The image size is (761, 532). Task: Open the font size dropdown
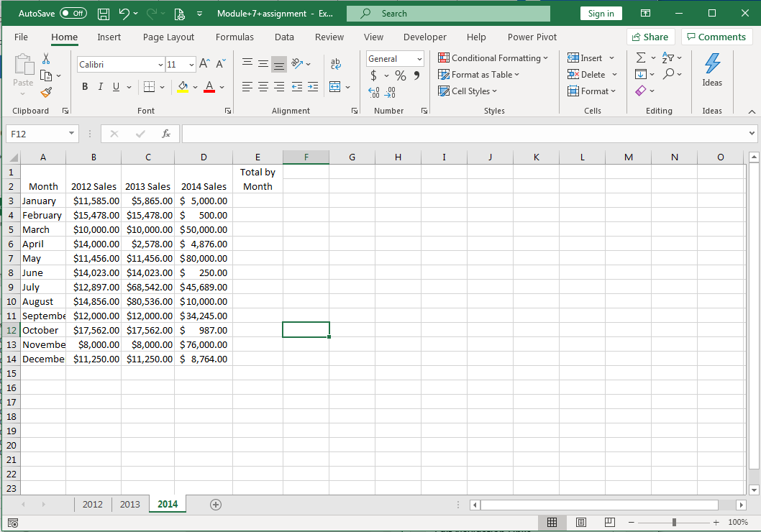[191, 65]
